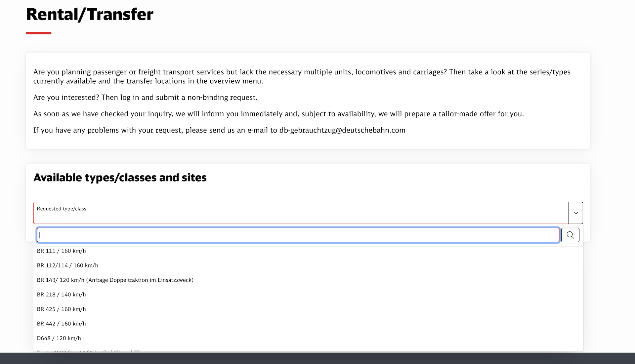Screen dimensions: 635x364
Task: Pick BR 425 / 160 km/h entry
Action: tap(62, 309)
